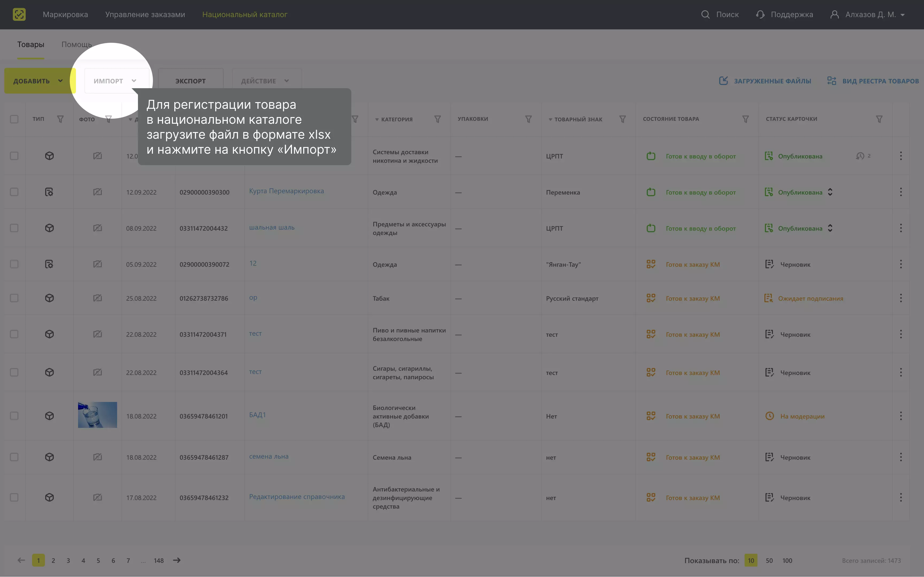Check the Табак row checkbox

click(x=14, y=298)
